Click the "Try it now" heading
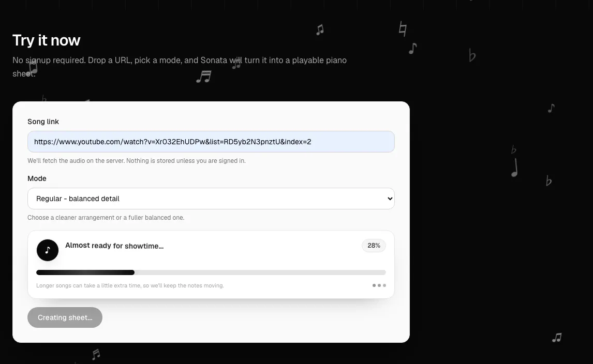Screen dimensions: 593x364 coord(47,40)
